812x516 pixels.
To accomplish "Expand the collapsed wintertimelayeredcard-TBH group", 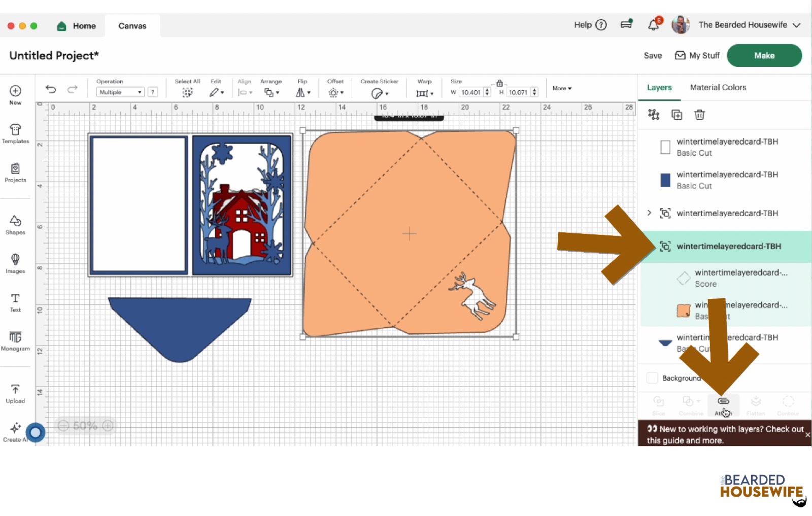I will (x=649, y=213).
